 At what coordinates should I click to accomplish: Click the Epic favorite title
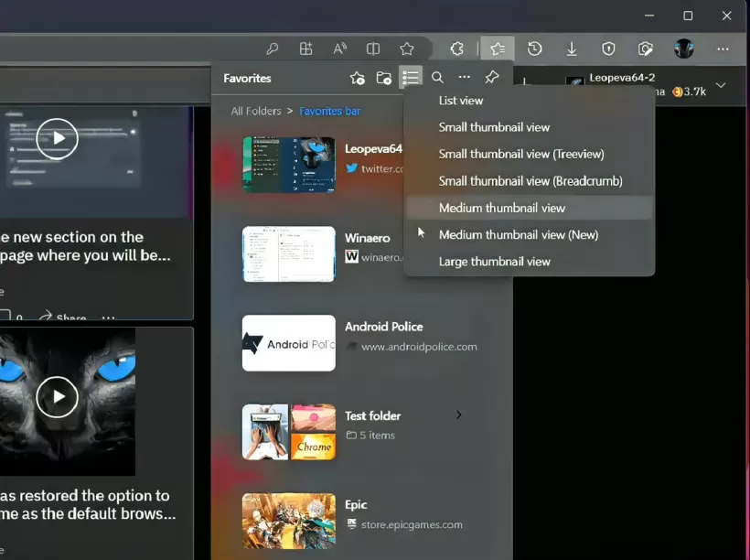coord(356,505)
